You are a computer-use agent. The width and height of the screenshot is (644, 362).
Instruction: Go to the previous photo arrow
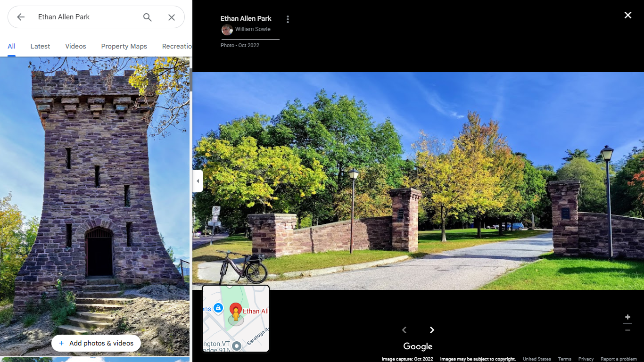pos(404,330)
